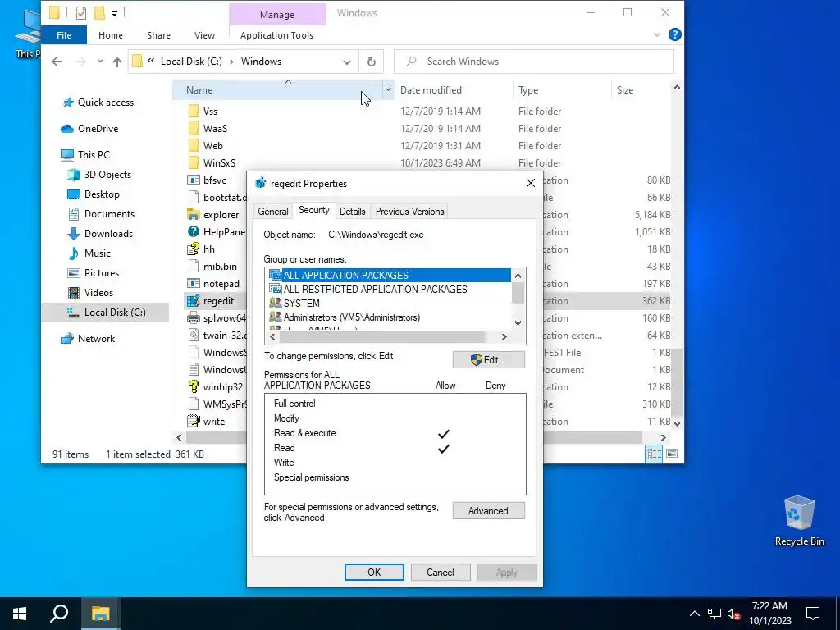This screenshot has width=840, height=630.
Task: Sort by Date modified column header
Action: point(454,90)
